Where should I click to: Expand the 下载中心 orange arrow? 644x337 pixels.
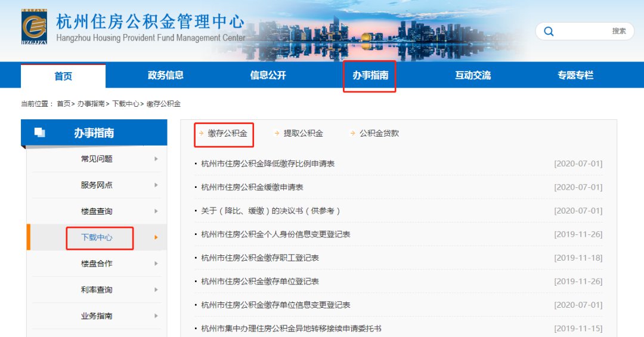(x=156, y=237)
